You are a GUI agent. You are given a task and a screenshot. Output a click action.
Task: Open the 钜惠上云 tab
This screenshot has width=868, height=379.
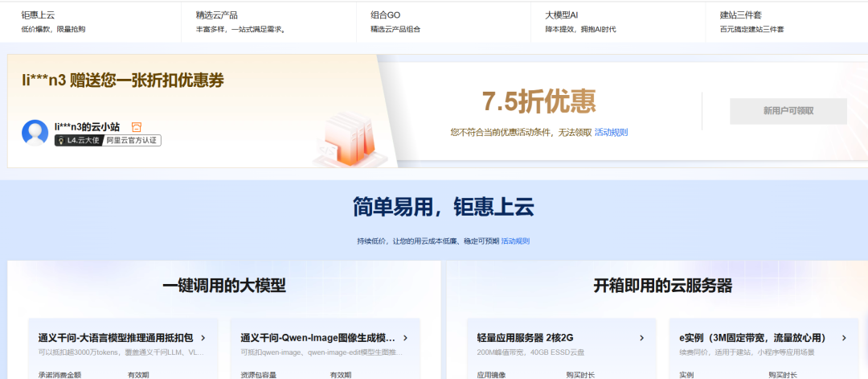tap(90, 22)
